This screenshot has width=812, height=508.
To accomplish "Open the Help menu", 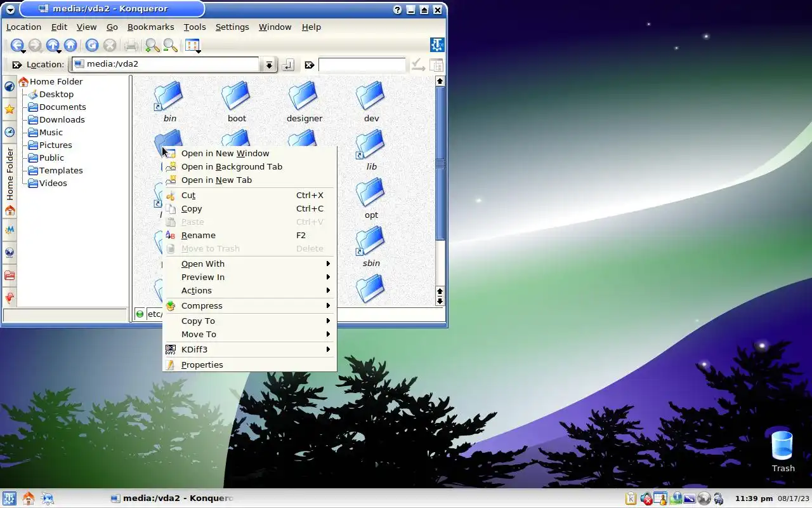I will point(311,27).
